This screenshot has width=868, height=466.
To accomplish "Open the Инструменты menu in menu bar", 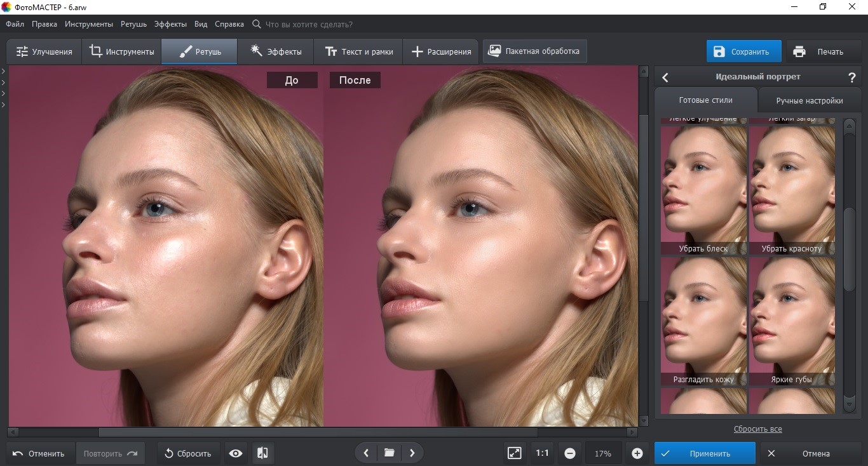I will coord(89,24).
